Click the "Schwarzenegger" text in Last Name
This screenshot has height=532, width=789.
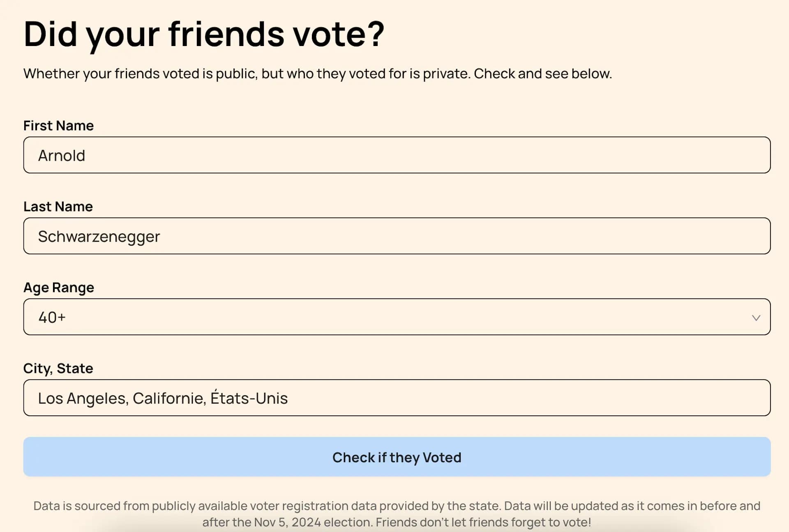(x=99, y=237)
